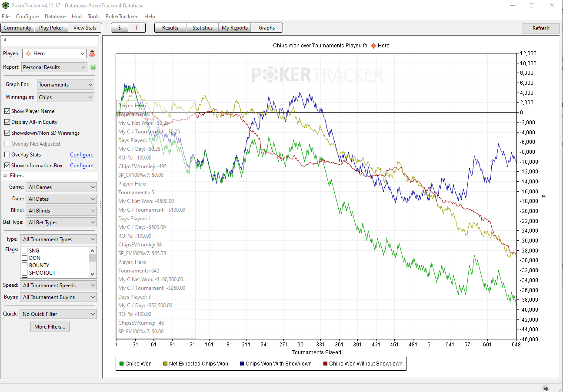Select the View Stats tab

click(x=85, y=28)
